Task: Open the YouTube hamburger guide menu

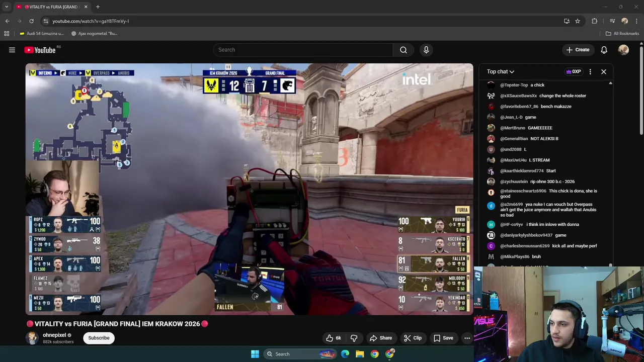Action: pyautogui.click(x=12, y=50)
